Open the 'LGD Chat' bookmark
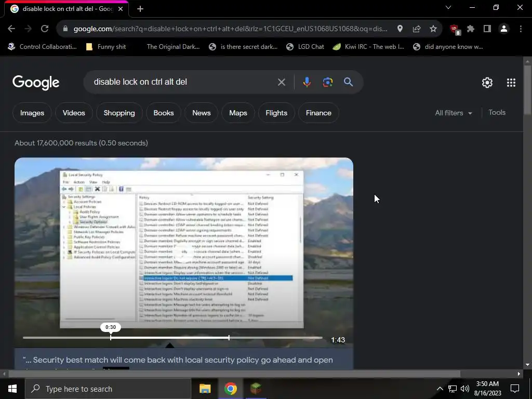The height and width of the screenshot is (399, 532). click(x=305, y=47)
